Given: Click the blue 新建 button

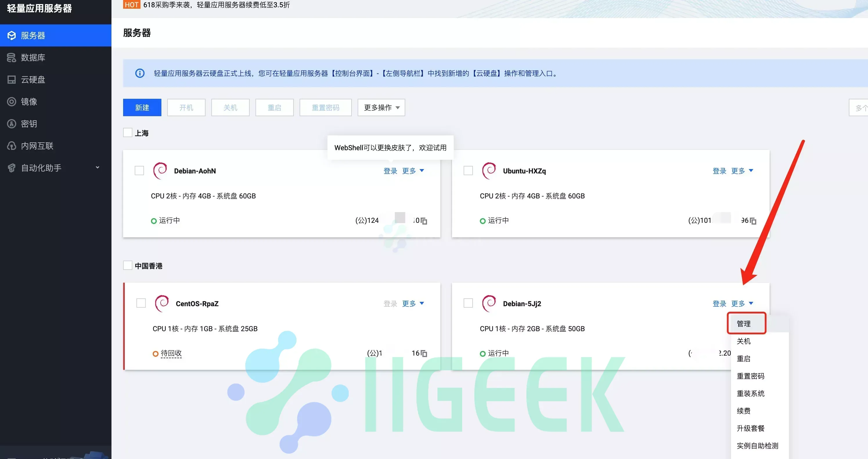Looking at the screenshot, I should tap(142, 107).
